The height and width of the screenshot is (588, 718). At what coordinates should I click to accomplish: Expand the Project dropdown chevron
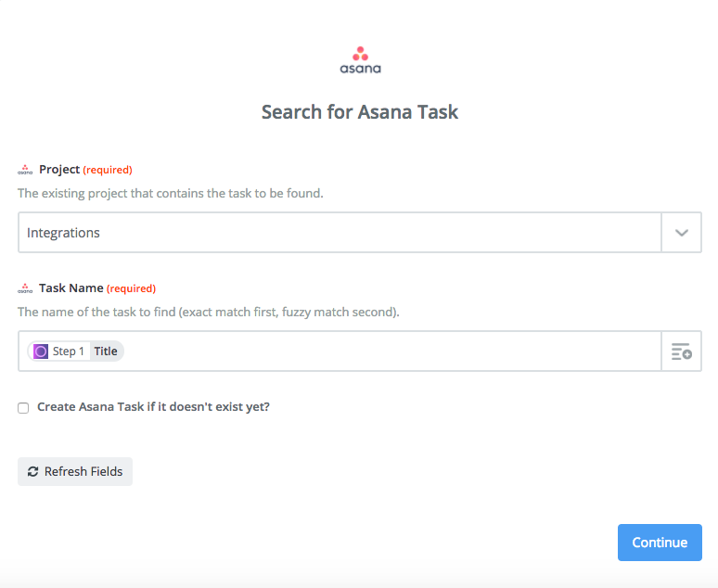click(682, 233)
